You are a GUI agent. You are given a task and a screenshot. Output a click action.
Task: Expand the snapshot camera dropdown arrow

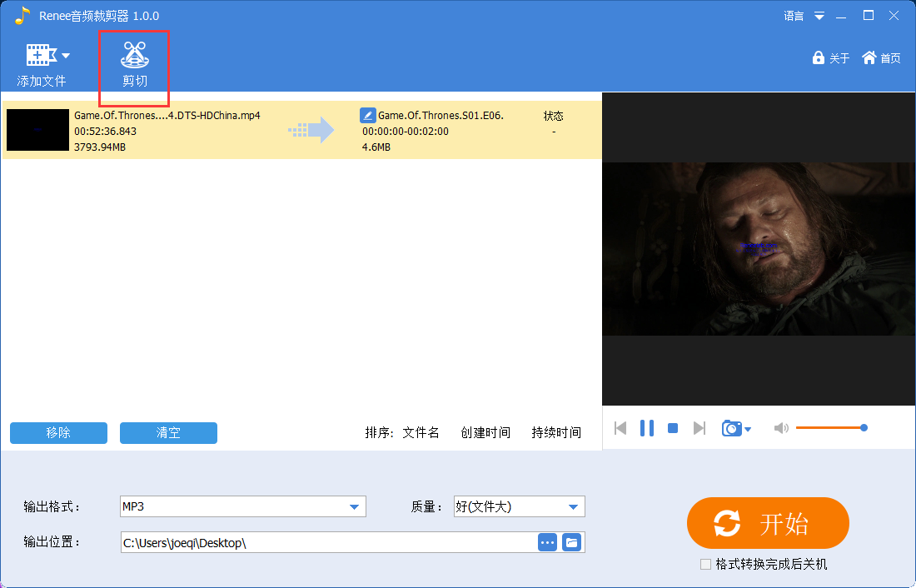748,430
